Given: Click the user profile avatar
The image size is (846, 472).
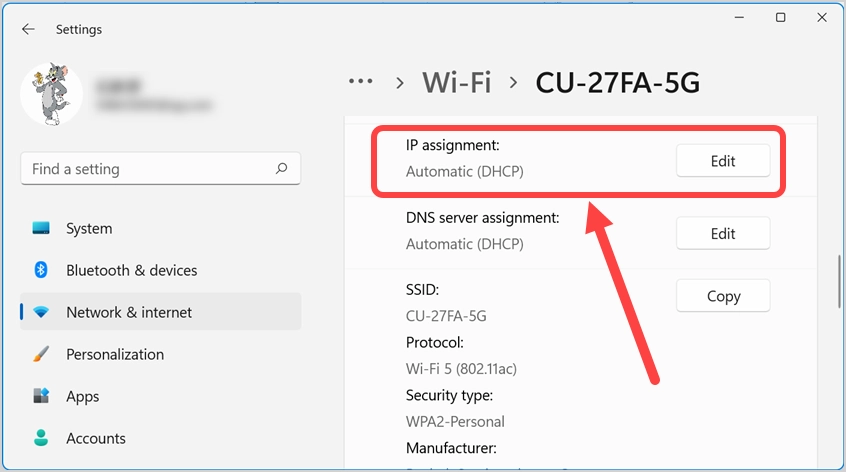Looking at the screenshot, I should (52, 94).
